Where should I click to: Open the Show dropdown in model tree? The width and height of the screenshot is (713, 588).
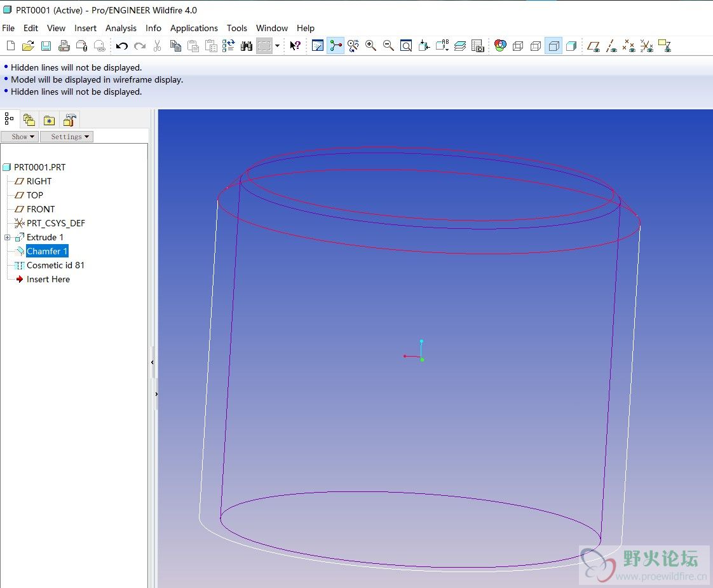pyautogui.click(x=19, y=137)
